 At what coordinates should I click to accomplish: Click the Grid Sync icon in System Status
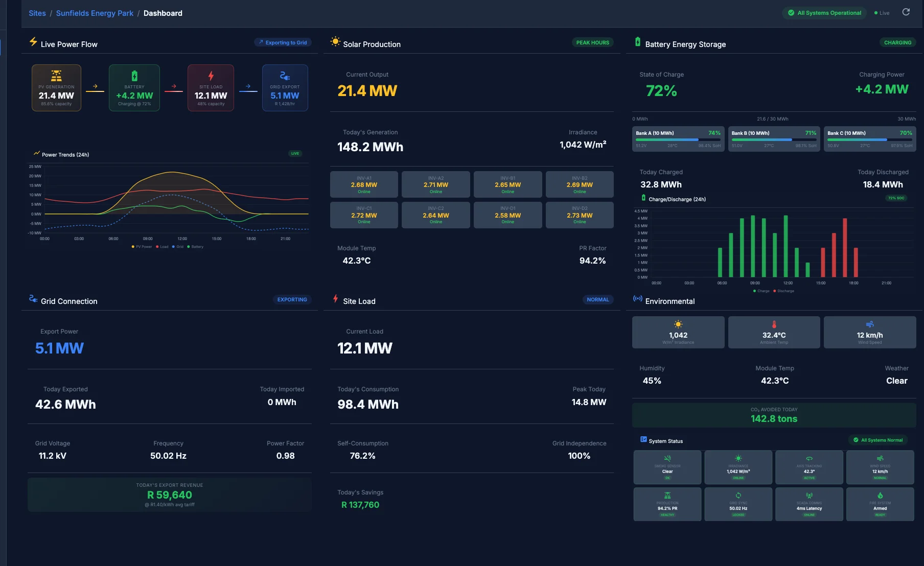pyautogui.click(x=738, y=496)
